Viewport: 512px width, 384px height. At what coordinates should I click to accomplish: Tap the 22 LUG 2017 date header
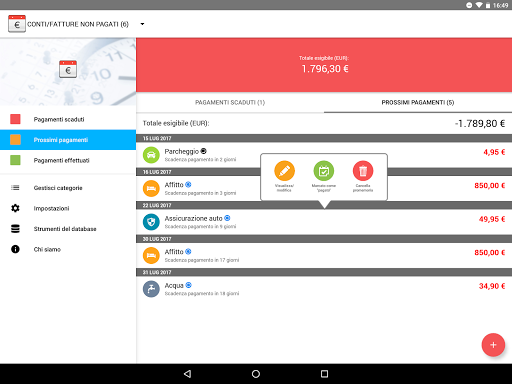[324, 205]
